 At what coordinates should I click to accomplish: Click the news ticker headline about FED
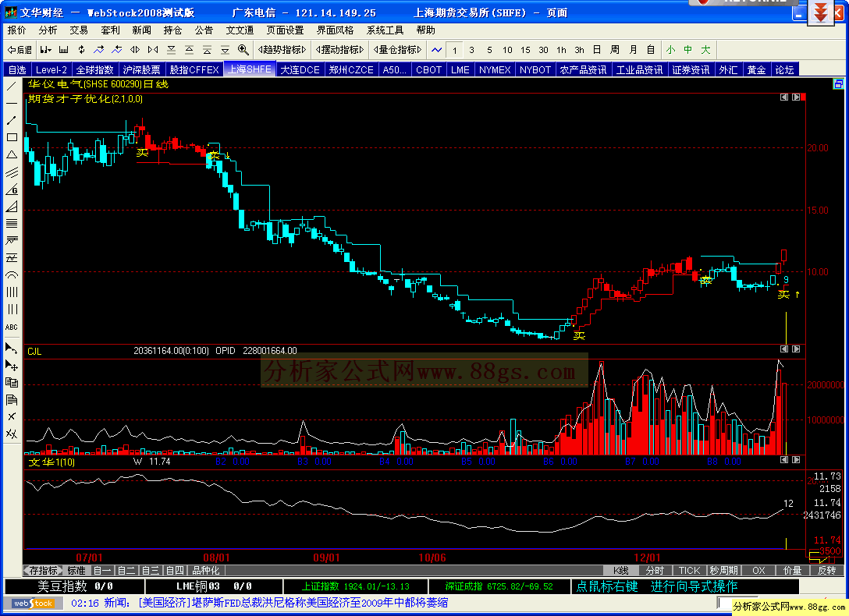(293, 603)
